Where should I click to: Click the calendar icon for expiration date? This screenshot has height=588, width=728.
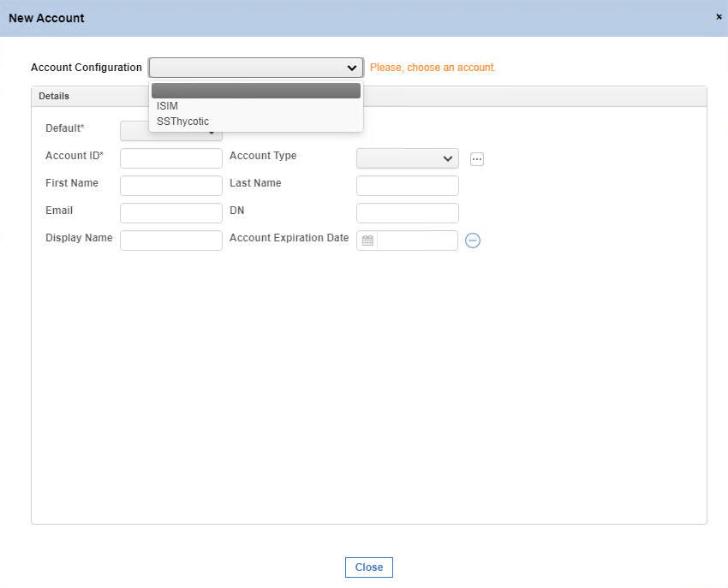[x=367, y=241]
